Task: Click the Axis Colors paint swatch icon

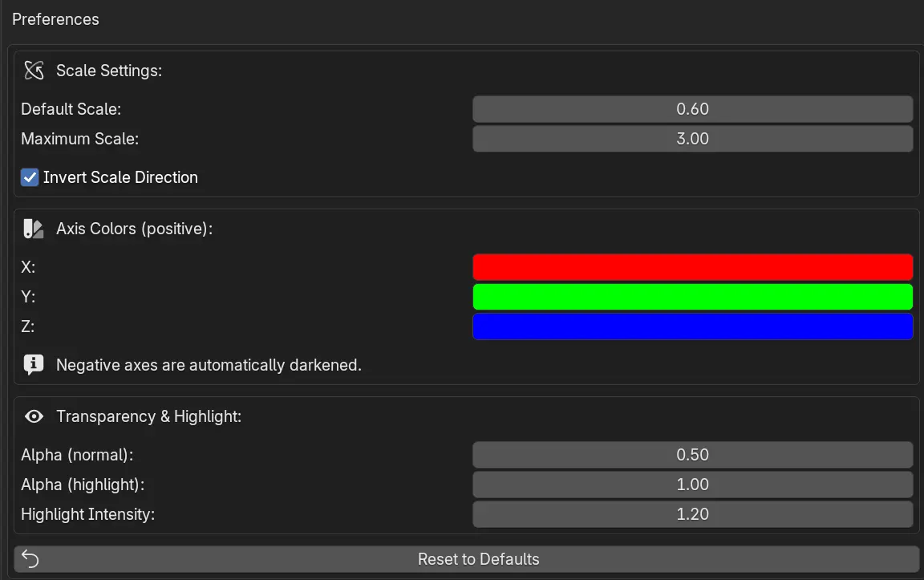Action: click(33, 229)
